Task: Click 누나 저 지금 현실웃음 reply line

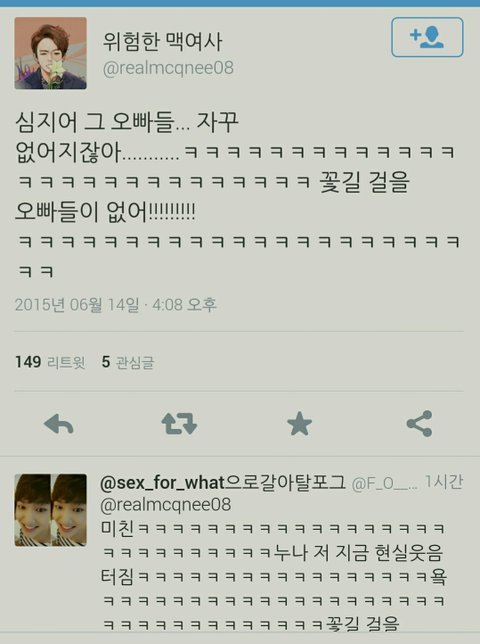Action: (x=358, y=553)
